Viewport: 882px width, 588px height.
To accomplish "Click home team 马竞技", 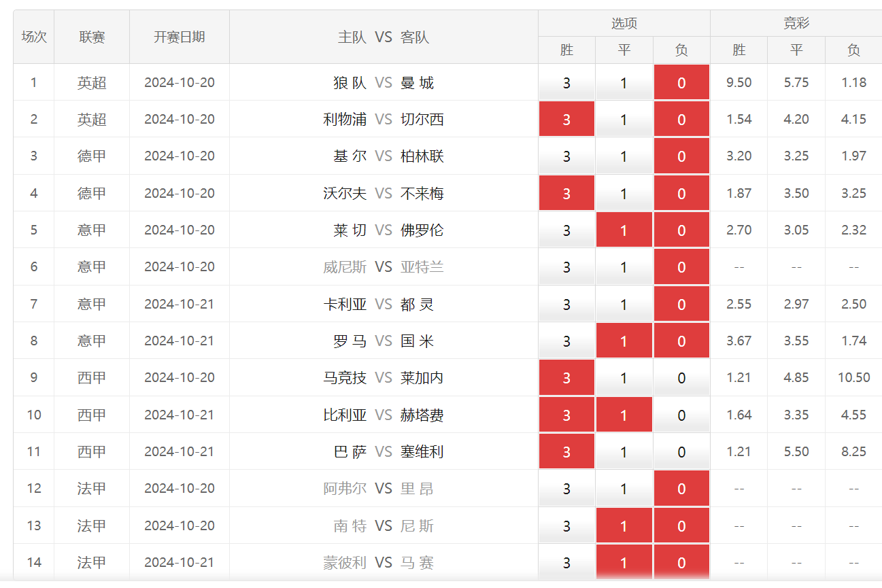I will [345, 378].
